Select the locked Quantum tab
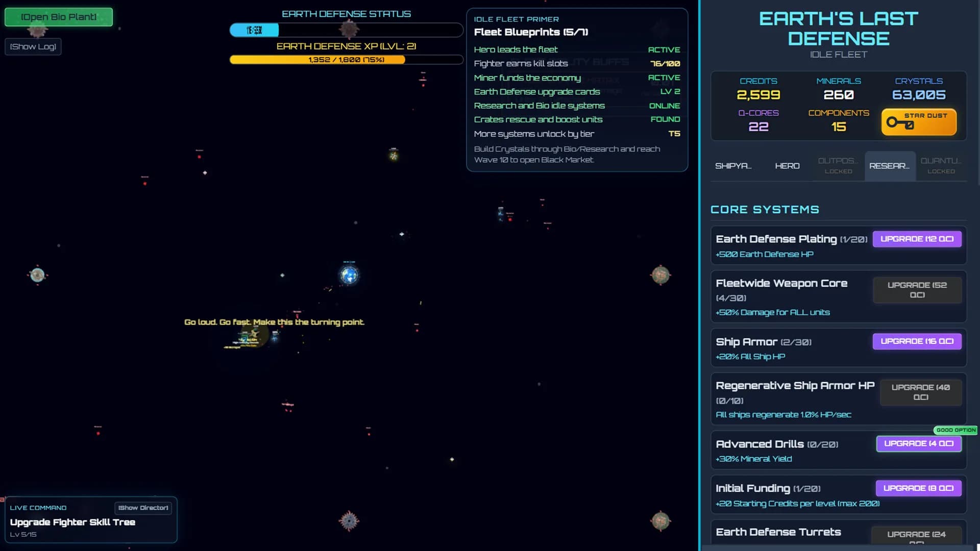Viewport: 980px width, 551px height. 941,166
